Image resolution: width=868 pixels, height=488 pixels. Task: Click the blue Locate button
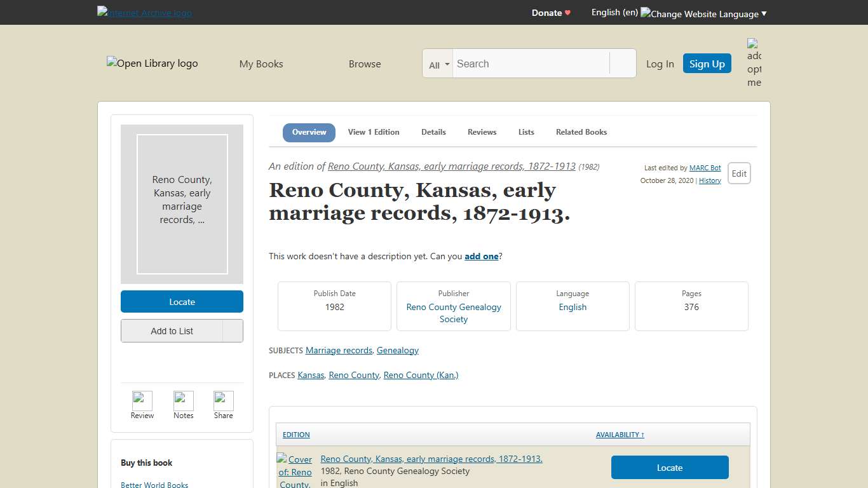pos(182,301)
